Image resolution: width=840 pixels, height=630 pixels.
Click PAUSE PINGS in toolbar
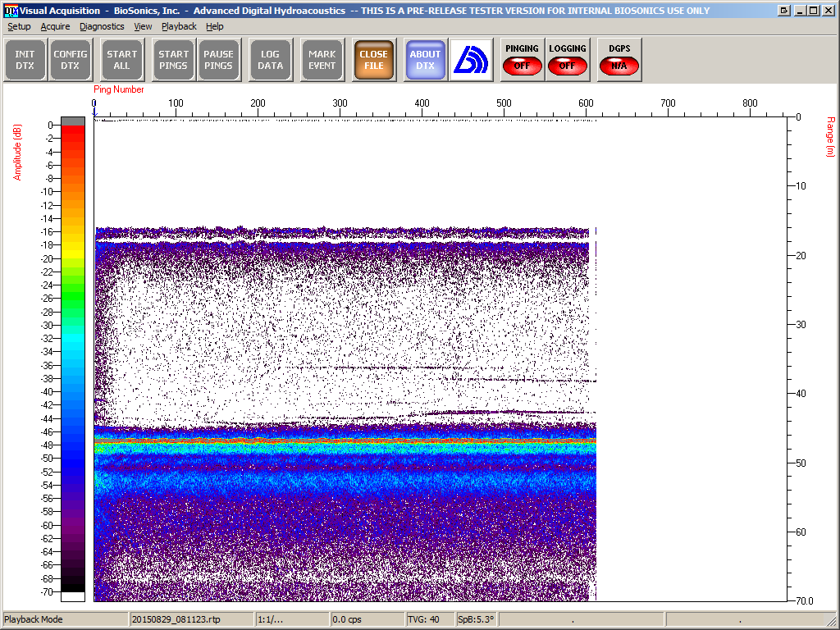click(218, 60)
